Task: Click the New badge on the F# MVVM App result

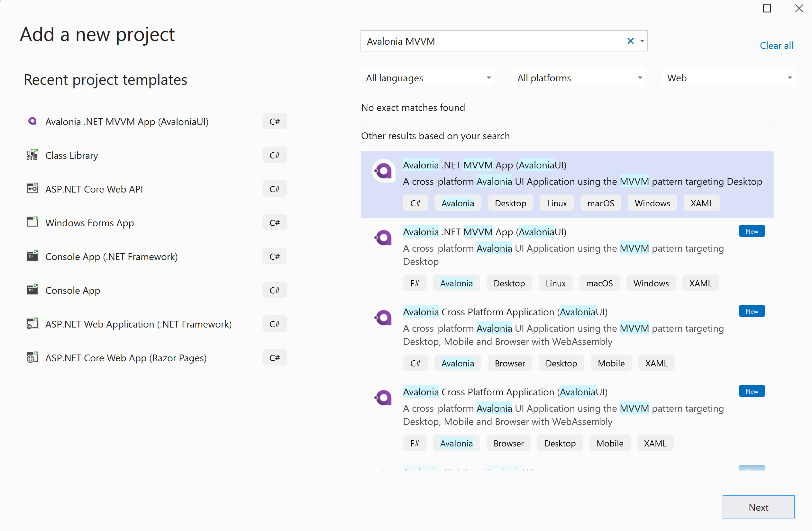Action: [752, 231]
